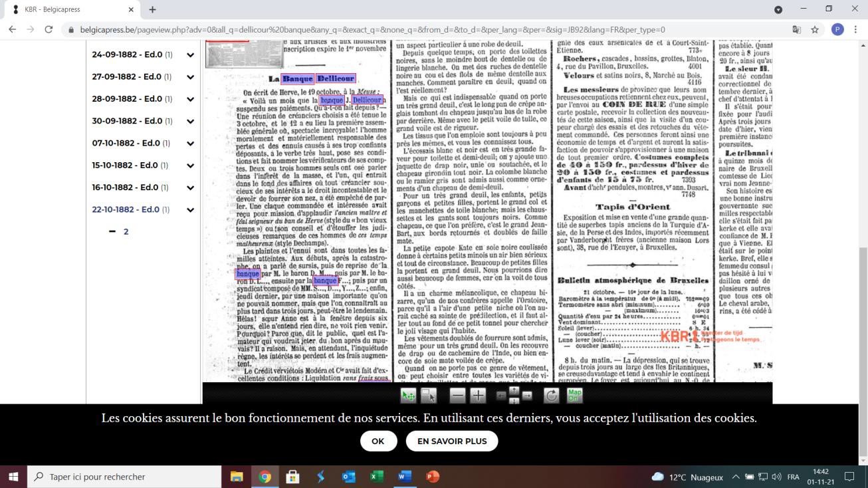Activate the area selection tool
868x488 pixels.
pyautogui.click(x=429, y=396)
